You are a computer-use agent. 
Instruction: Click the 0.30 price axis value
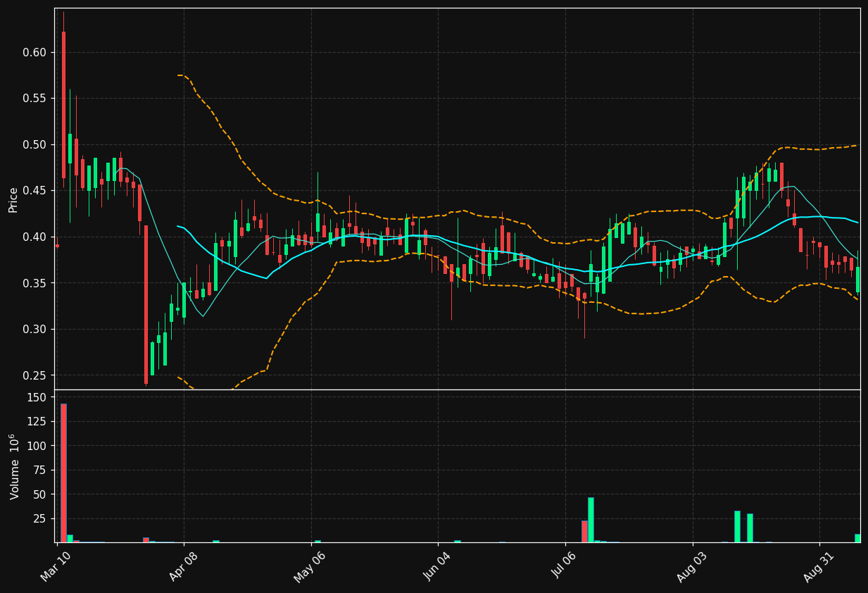(34, 330)
